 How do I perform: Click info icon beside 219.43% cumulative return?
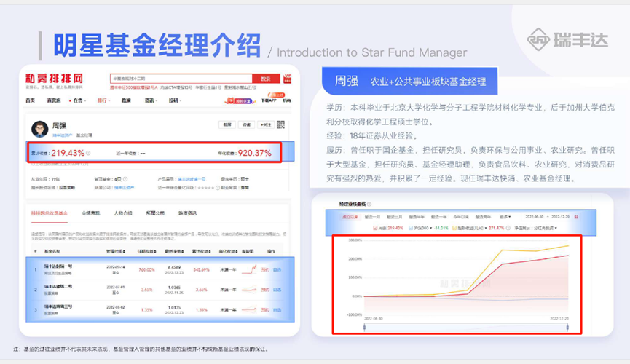[88, 153]
